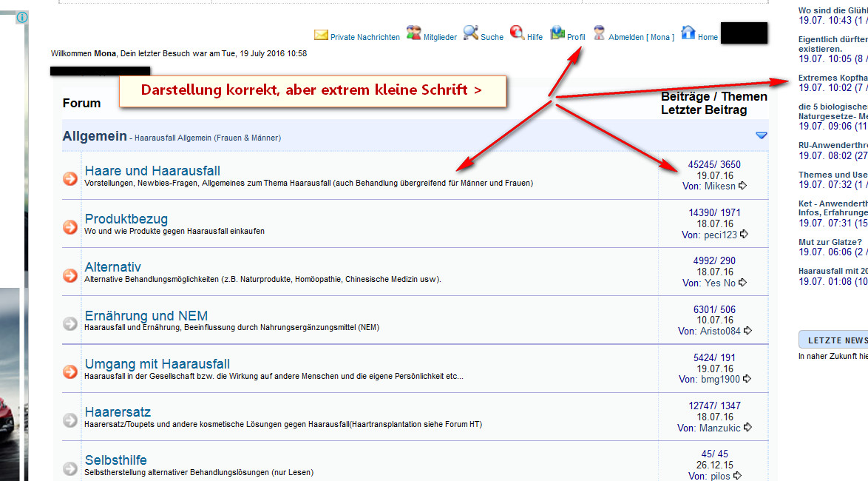Click the ad info icon at top left
868x481 pixels.
pos(22,17)
